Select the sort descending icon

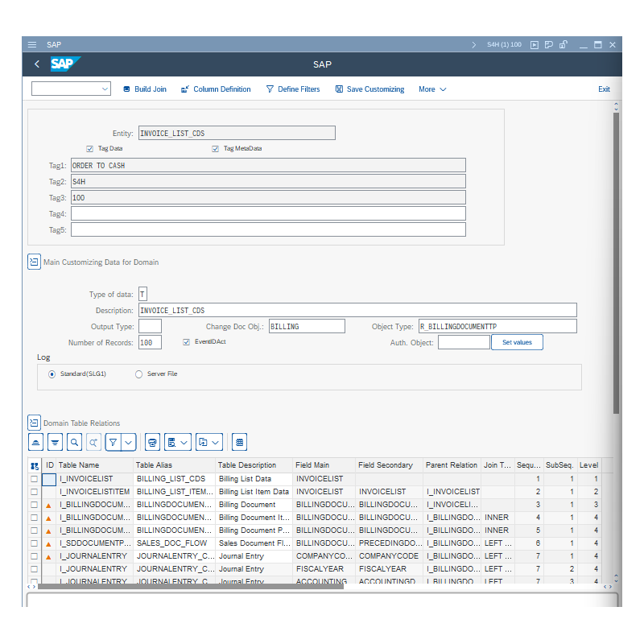[x=55, y=441]
